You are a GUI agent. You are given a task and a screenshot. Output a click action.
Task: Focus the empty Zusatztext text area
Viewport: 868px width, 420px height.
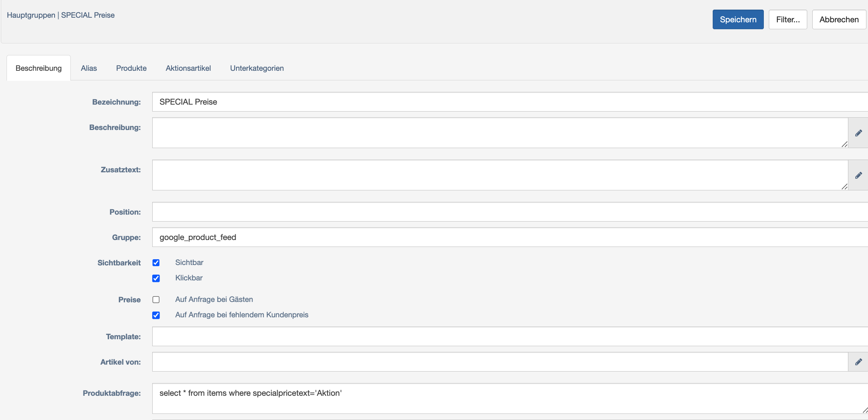click(x=500, y=175)
